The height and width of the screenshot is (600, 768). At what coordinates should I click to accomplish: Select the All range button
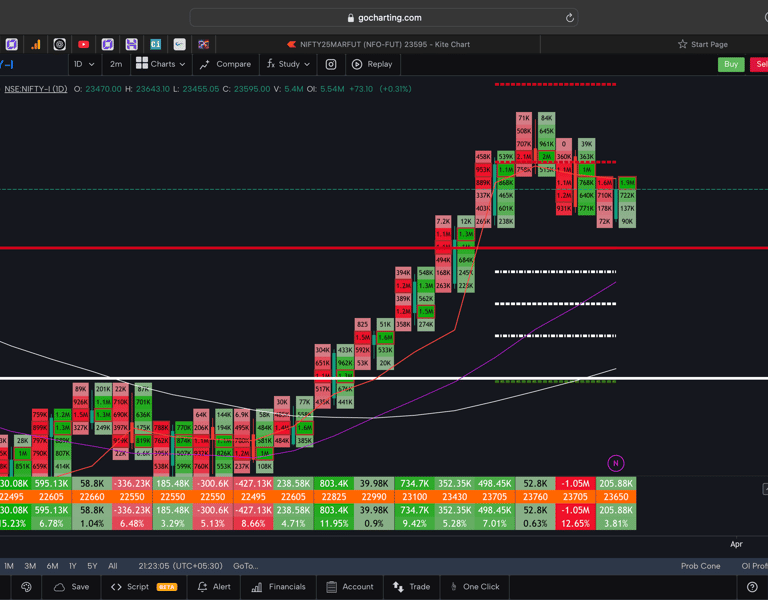(113, 566)
